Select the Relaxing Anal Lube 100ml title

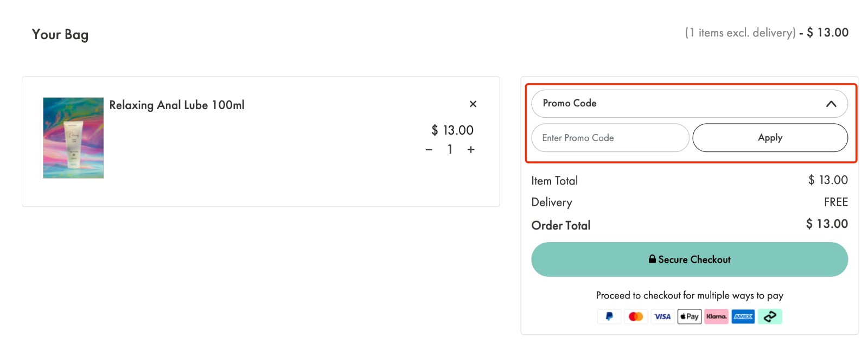[177, 105]
